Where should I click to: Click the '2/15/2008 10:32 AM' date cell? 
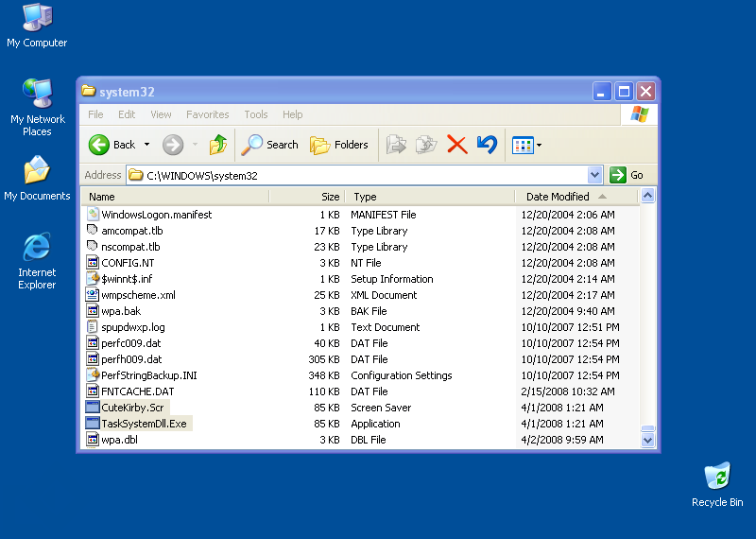(568, 391)
